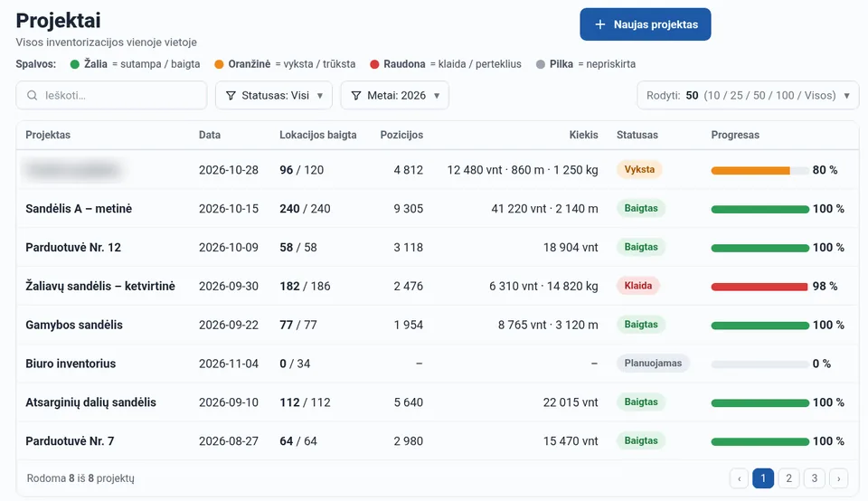Click the empty 0 % progress bar
Image resolution: width=868 pixels, height=501 pixels.
(x=760, y=364)
